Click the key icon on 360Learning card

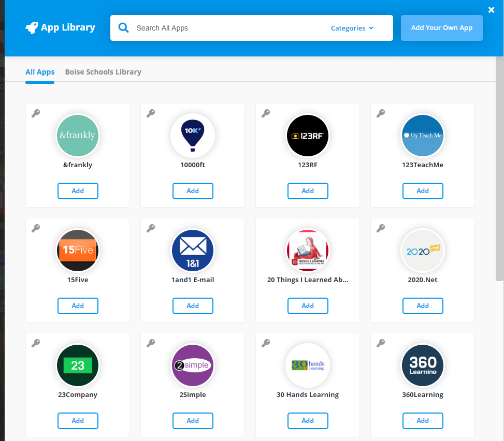click(x=381, y=343)
